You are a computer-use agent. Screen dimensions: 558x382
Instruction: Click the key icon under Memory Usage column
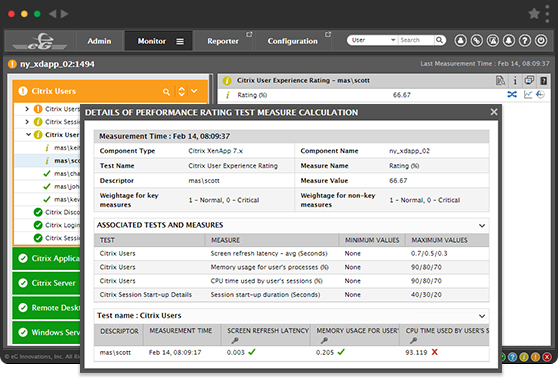click(324, 340)
